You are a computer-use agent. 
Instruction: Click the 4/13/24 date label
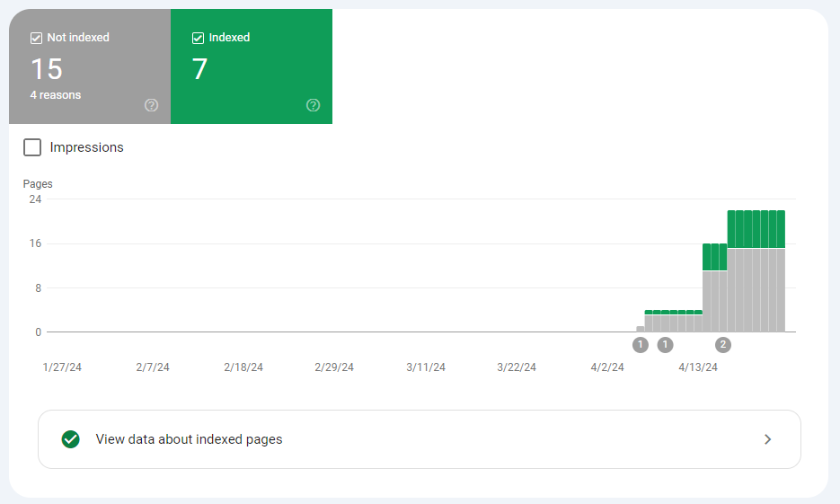[698, 367]
